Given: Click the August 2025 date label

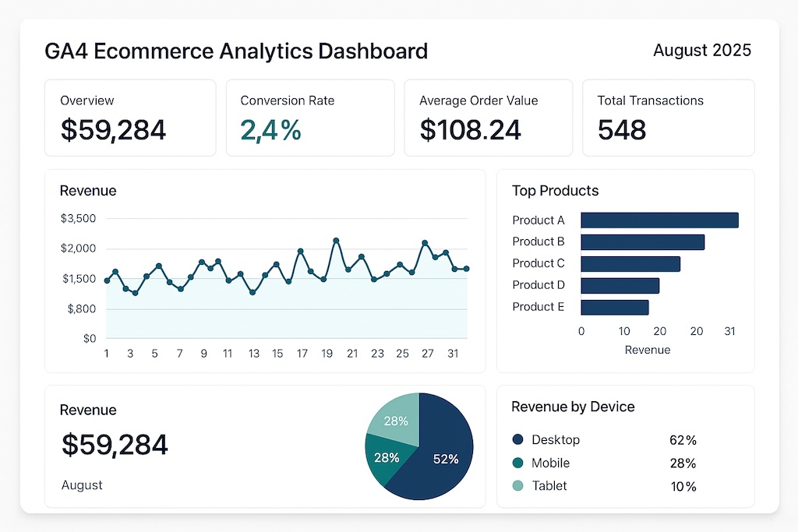Looking at the screenshot, I should pos(702,51).
